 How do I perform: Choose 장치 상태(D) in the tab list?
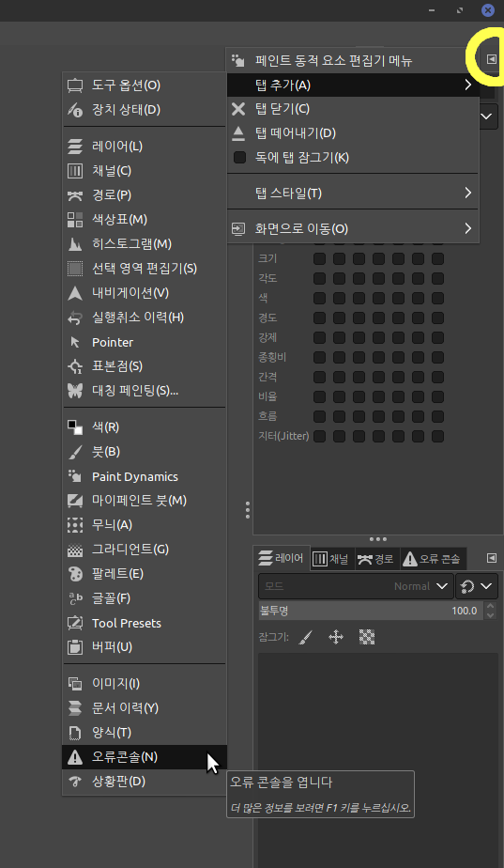144,110
